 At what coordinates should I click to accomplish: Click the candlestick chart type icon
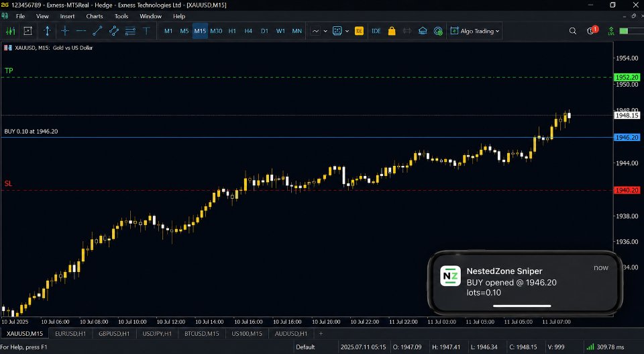point(10,31)
